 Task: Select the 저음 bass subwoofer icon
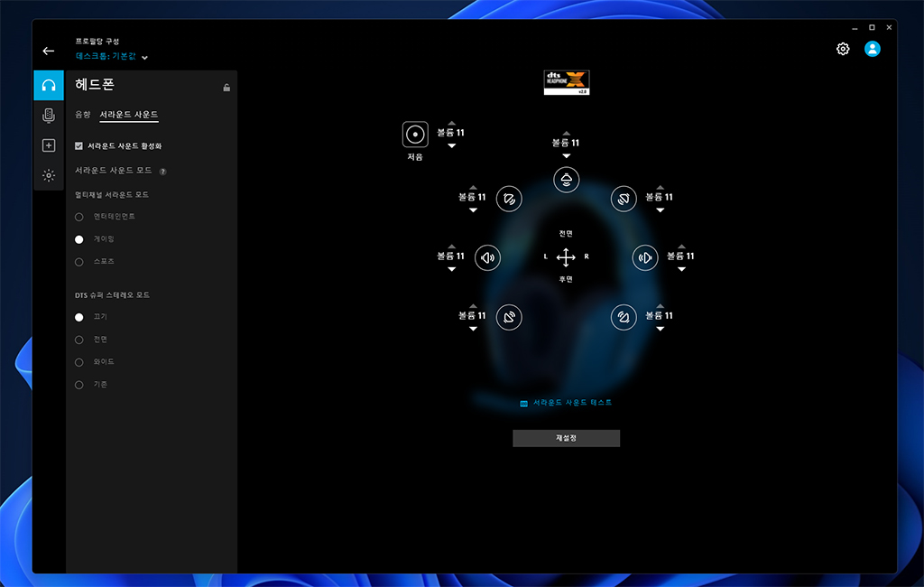[x=415, y=135]
